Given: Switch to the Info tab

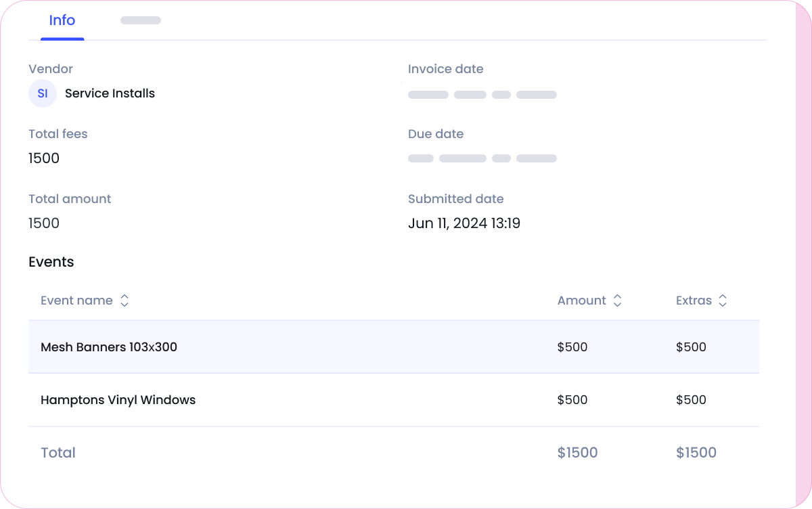Looking at the screenshot, I should click(62, 20).
